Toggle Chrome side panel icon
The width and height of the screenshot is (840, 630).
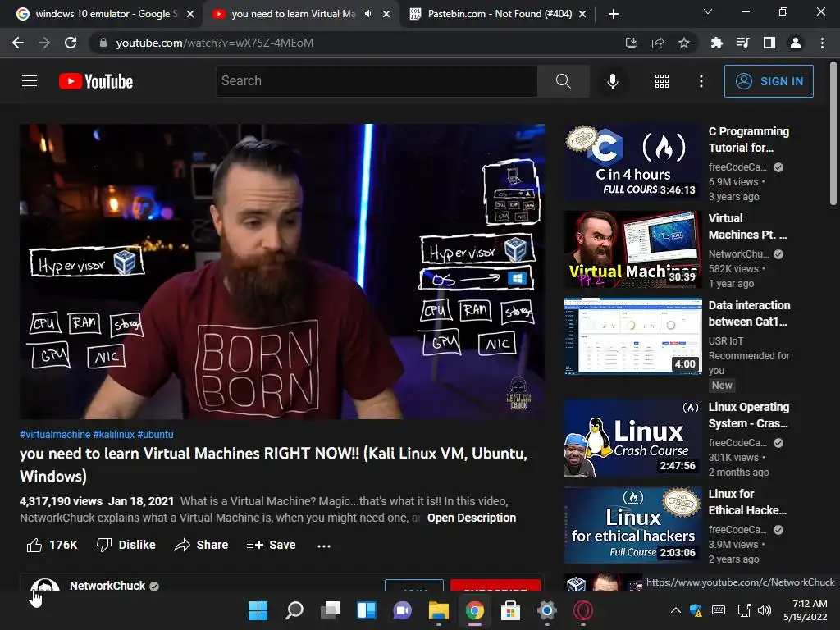(x=769, y=43)
